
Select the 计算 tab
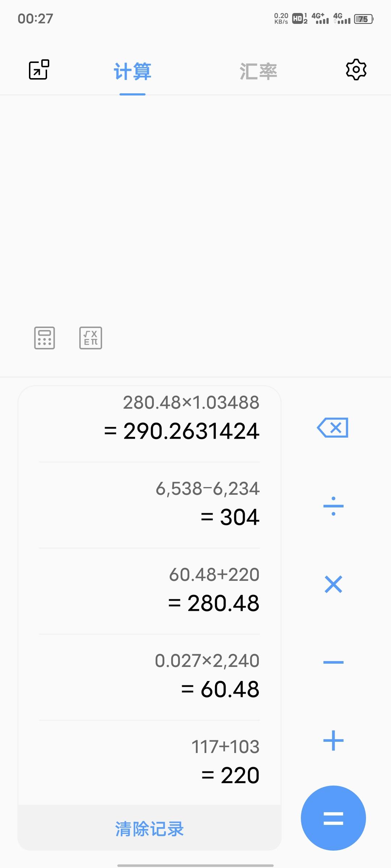coord(133,71)
